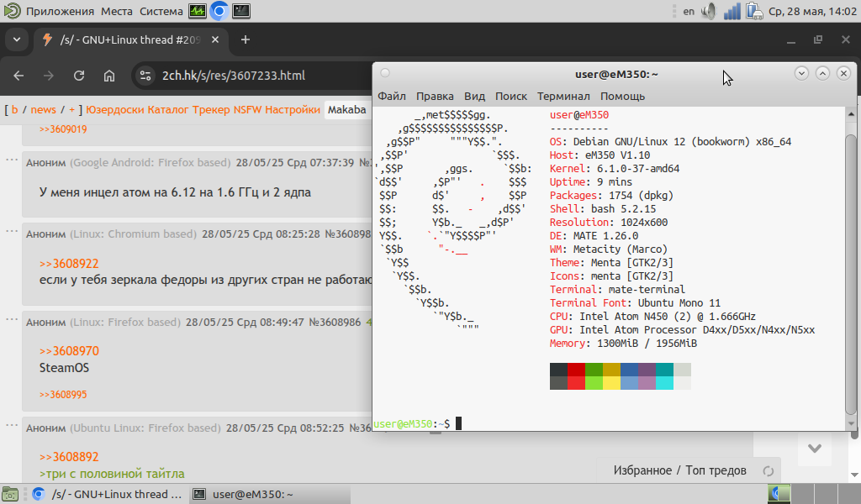
Task: Click terminal scrollbar up arrow
Action: pyautogui.click(x=851, y=114)
